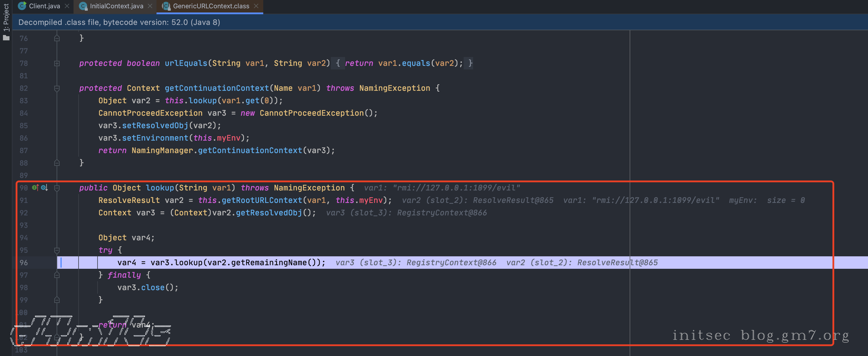Screen dimensions: 868x356
Task: Click the GenericURLContext.class tab file icon
Action: (x=166, y=6)
